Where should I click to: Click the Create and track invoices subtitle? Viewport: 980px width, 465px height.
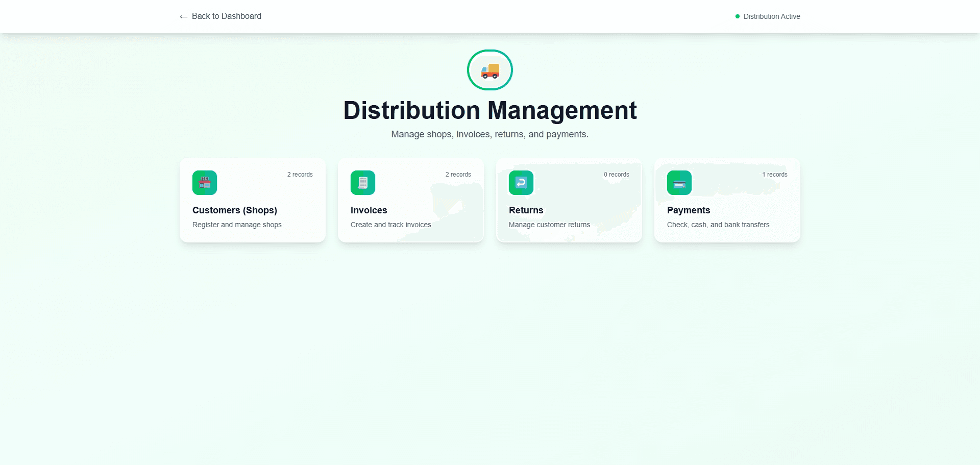click(x=390, y=225)
